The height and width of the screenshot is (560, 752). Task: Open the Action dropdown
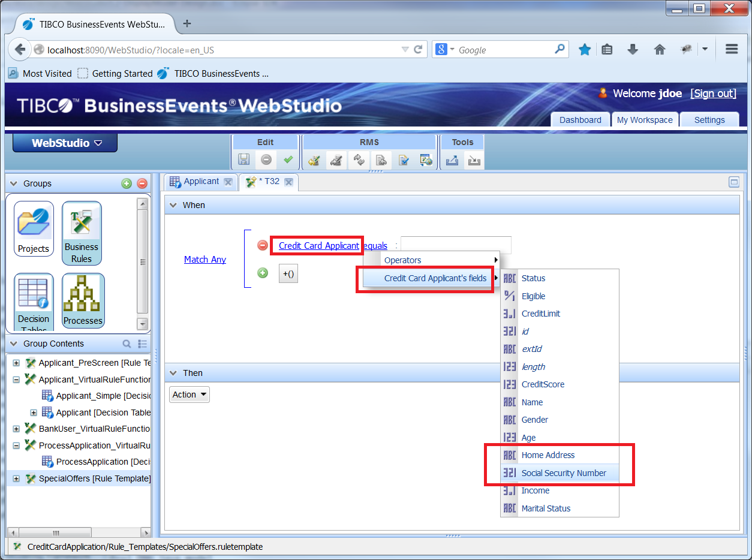[x=189, y=395]
